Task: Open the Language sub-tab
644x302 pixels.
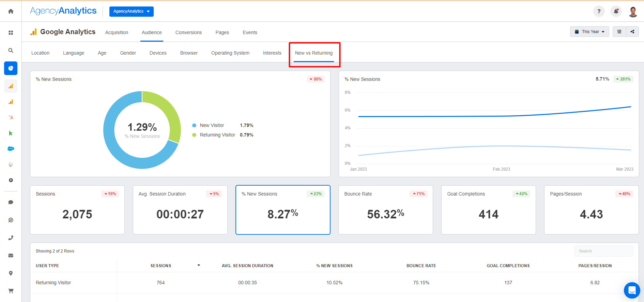Action: 74,53
